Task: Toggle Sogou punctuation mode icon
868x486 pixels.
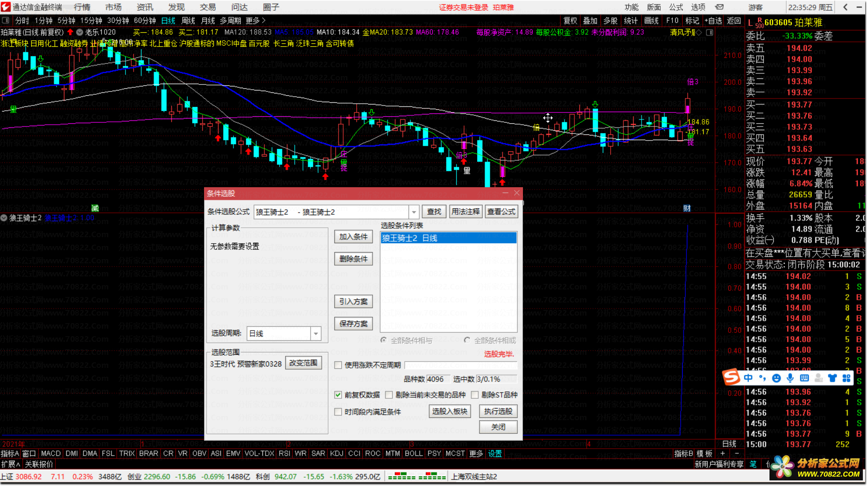Action: 762,378
